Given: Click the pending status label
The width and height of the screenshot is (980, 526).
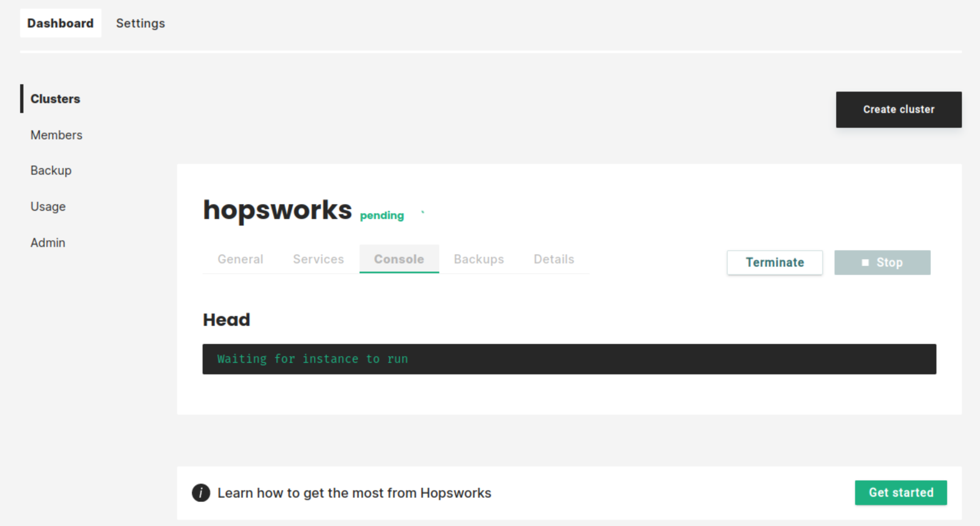Looking at the screenshot, I should click(x=382, y=216).
